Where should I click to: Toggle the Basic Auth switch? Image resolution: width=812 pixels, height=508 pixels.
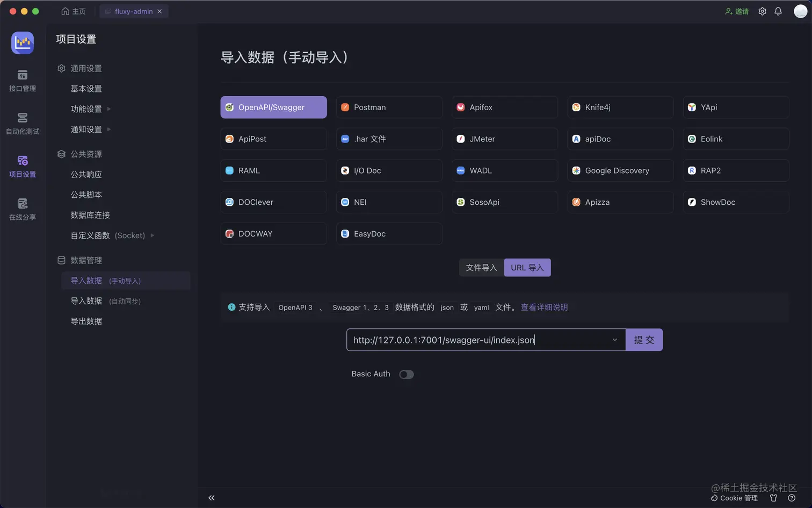point(407,374)
